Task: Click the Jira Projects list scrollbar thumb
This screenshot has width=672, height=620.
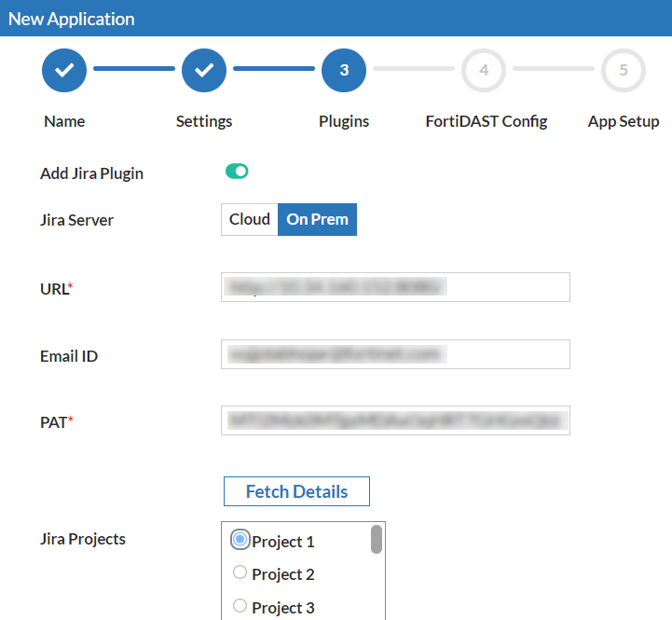Action: click(377, 540)
